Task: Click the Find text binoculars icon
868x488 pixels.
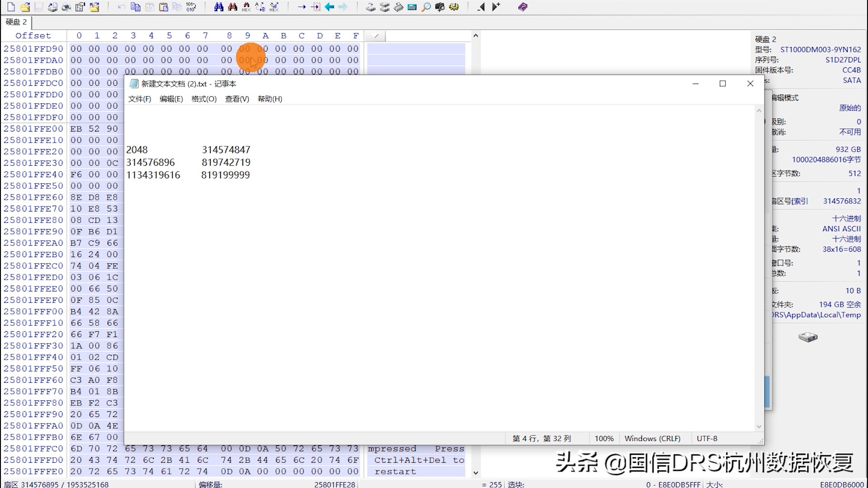Action: pos(219,7)
